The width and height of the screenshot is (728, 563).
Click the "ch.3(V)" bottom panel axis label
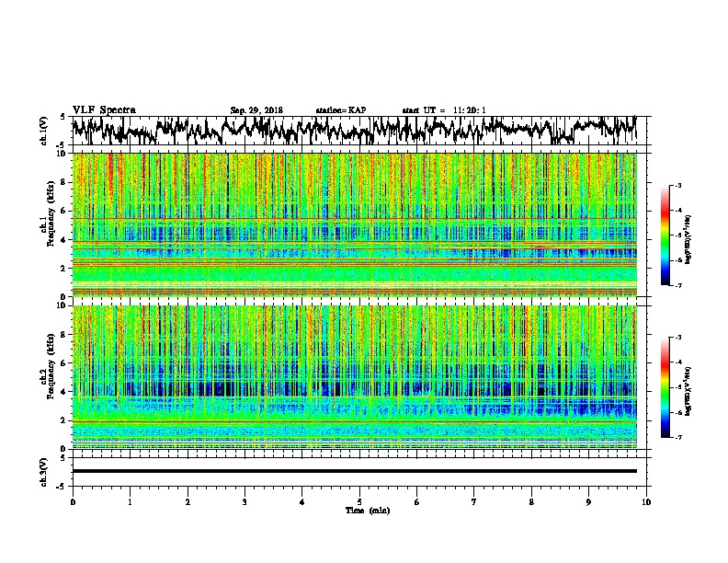click(x=44, y=473)
